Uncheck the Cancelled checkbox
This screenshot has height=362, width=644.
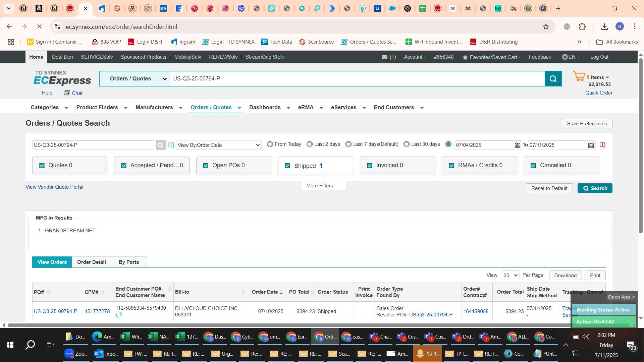coord(533,166)
